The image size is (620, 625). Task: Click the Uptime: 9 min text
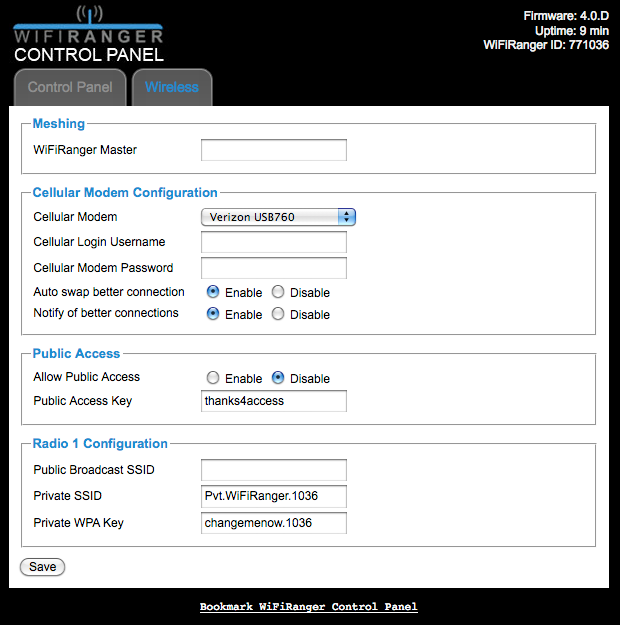point(572,31)
